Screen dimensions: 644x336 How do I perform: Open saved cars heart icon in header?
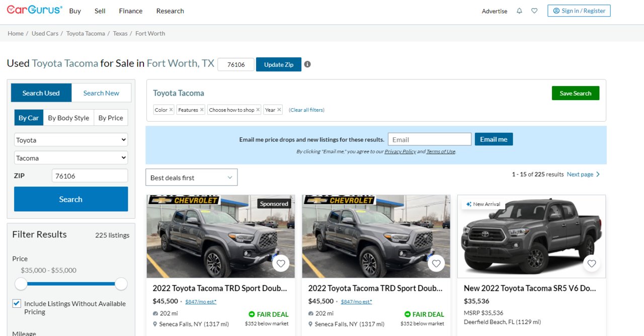534,11
